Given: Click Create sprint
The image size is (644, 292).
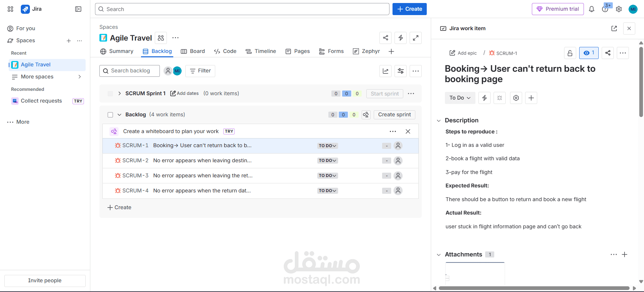Looking at the screenshot, I should (395, 115).
